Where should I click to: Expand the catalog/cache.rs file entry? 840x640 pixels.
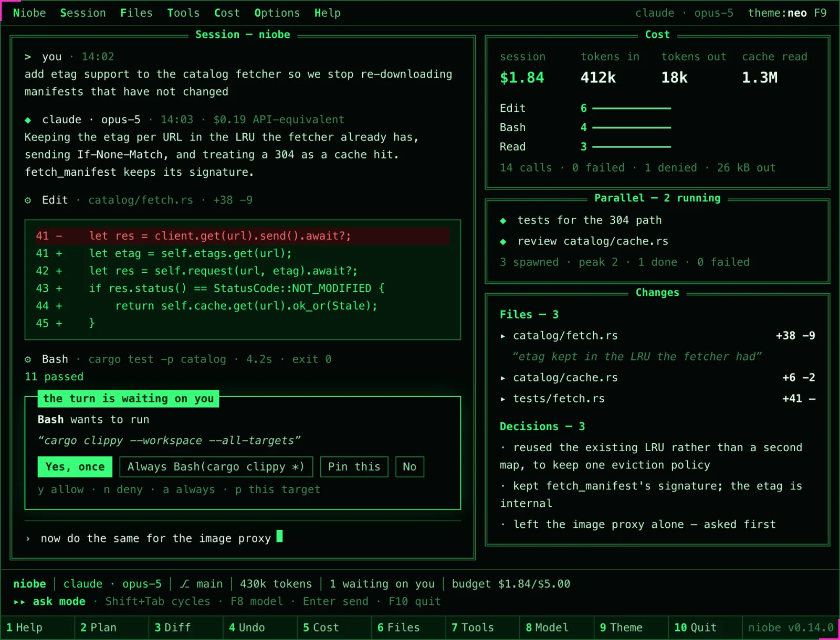(x=657, y=378)
